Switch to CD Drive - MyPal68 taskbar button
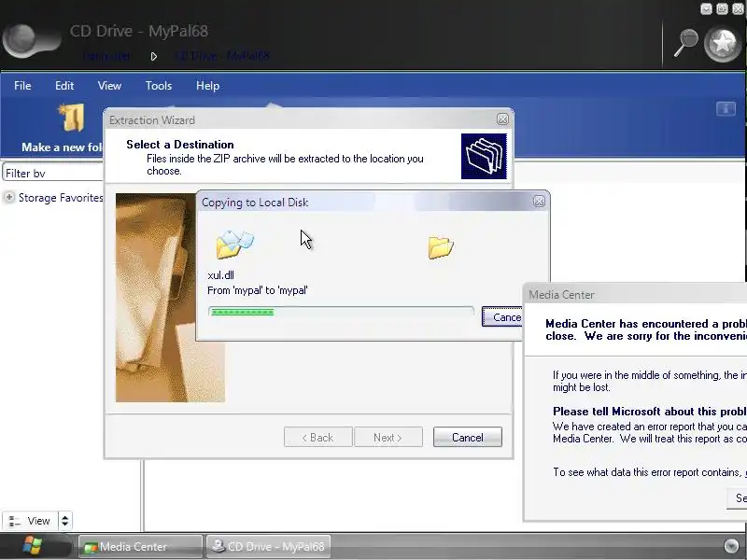 tap(269, 546)
